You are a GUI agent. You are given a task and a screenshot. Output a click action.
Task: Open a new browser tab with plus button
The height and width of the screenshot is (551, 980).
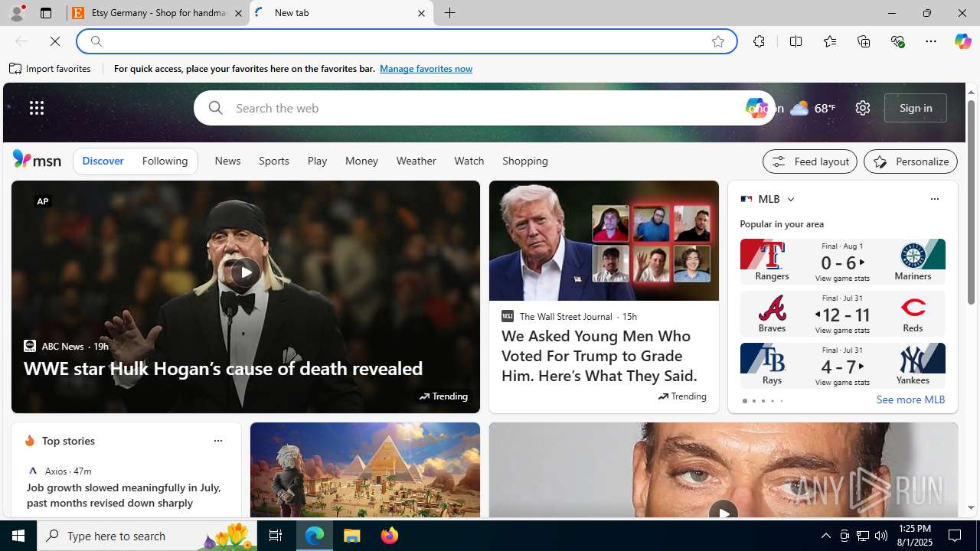point(450,13)
